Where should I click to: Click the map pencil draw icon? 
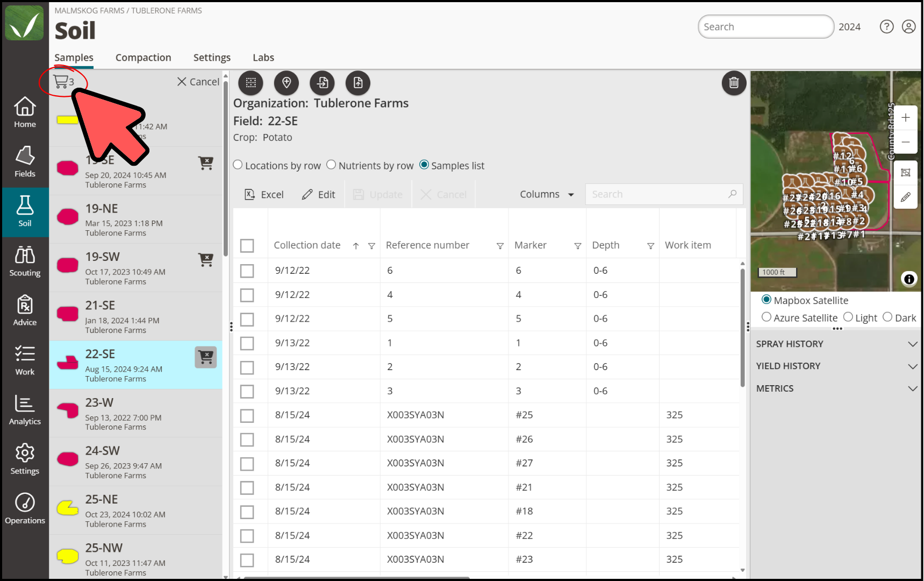pyautogui.click(x=906, y=197)
